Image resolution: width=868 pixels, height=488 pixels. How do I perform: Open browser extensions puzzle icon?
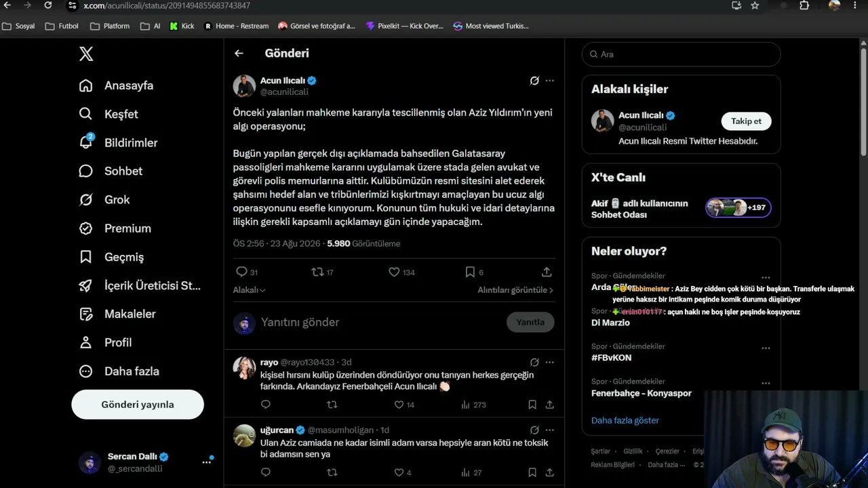tap(804, 5)
